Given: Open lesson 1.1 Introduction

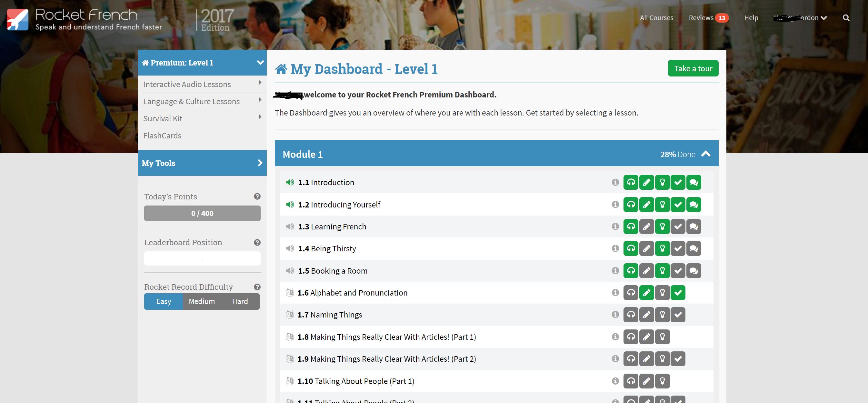Looking at the screenshot, I should 326,182.
